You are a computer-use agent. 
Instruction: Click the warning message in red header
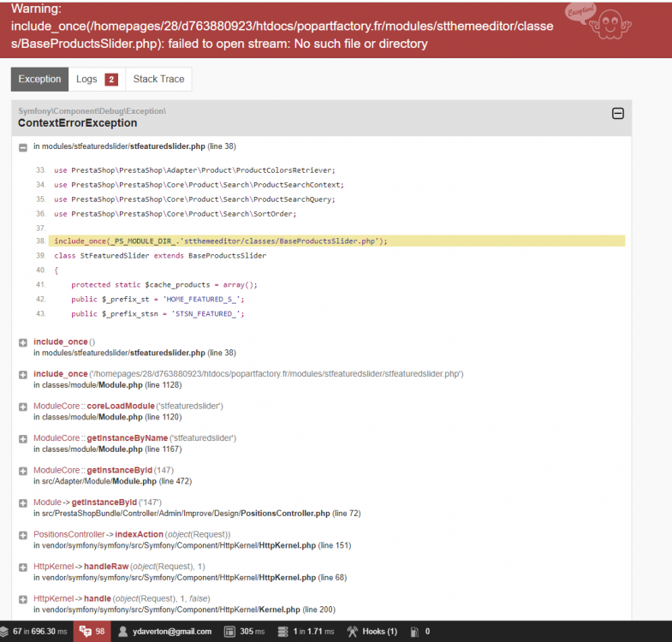pyautogui.click(x=282, y=27)
